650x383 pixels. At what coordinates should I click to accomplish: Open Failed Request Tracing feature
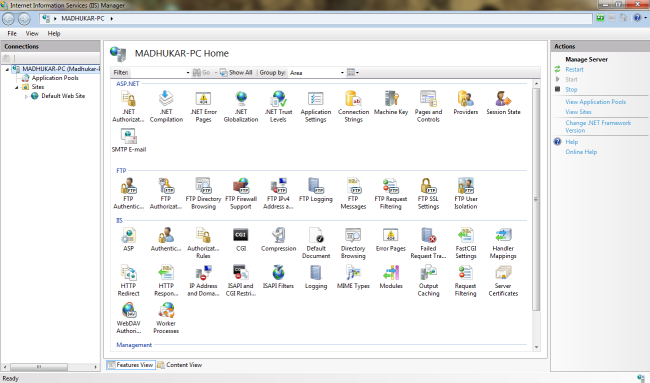tap(428, 243)
